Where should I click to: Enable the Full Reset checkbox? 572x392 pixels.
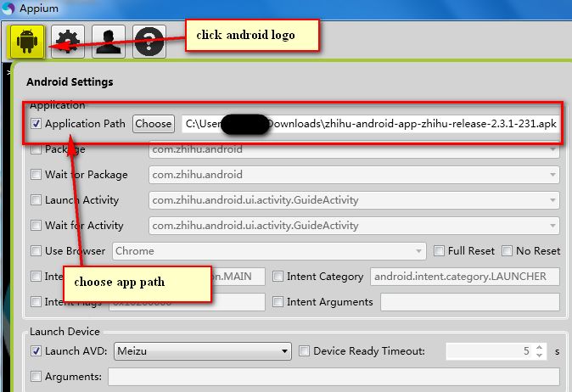click(x=439, y=251)
